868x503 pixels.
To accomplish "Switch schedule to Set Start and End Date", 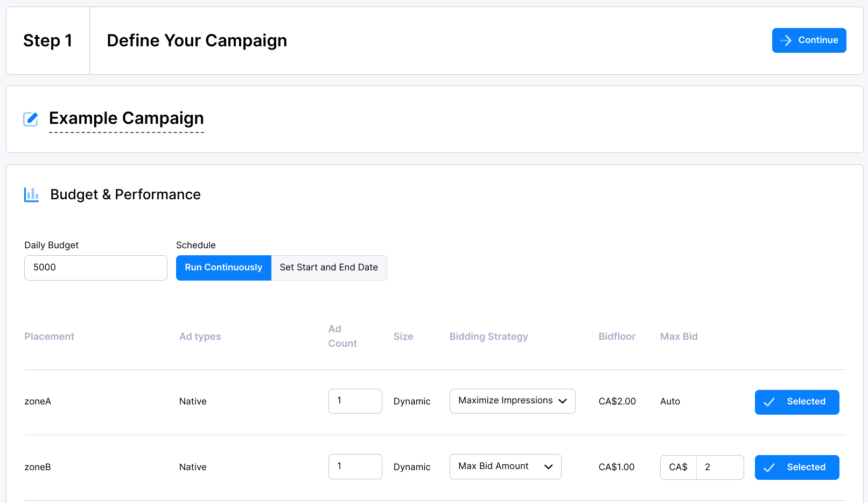I will (x=329, y=268).
